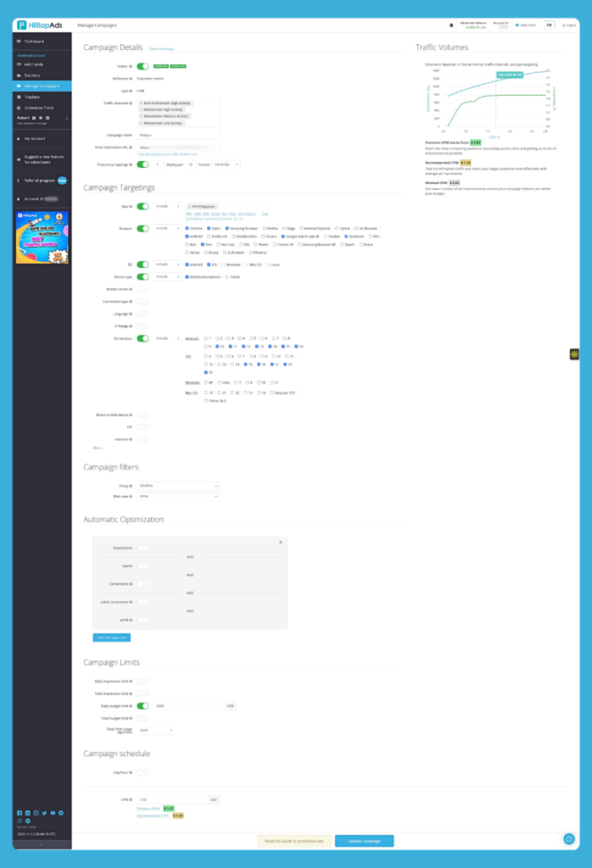Open the Facebook social icon in sidebar
The image size is (592, 868).
(x=19, y=813)
